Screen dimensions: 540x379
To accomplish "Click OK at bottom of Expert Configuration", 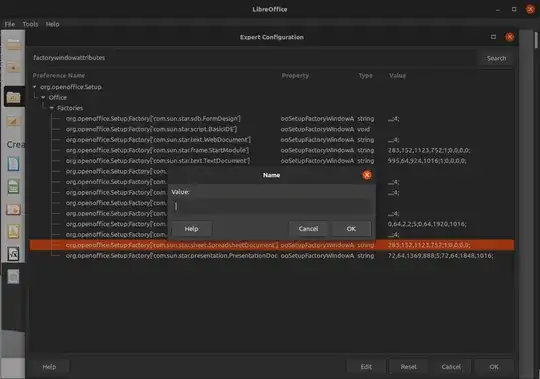I will coord(494,367).
